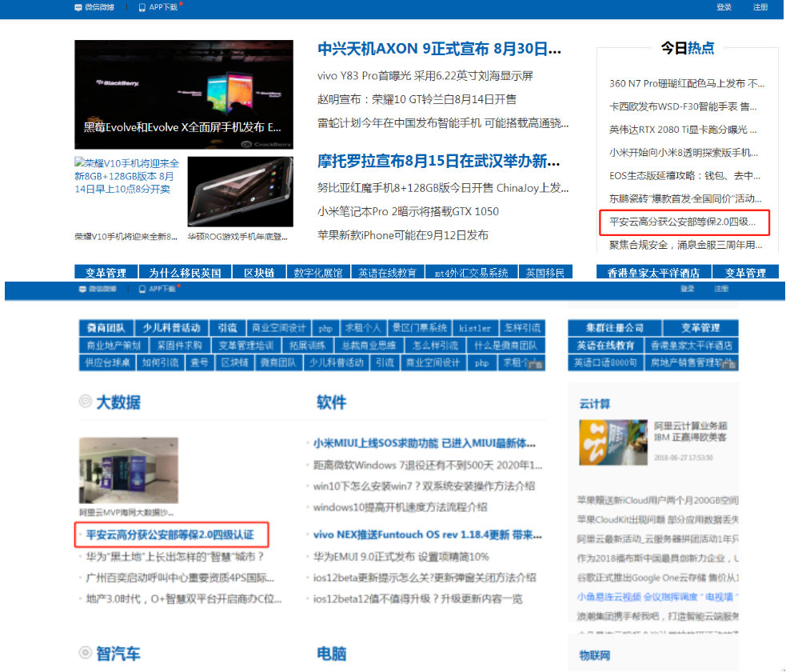Open article 雷蛇计划今年在中国发布智能手机

pos(443,123)
